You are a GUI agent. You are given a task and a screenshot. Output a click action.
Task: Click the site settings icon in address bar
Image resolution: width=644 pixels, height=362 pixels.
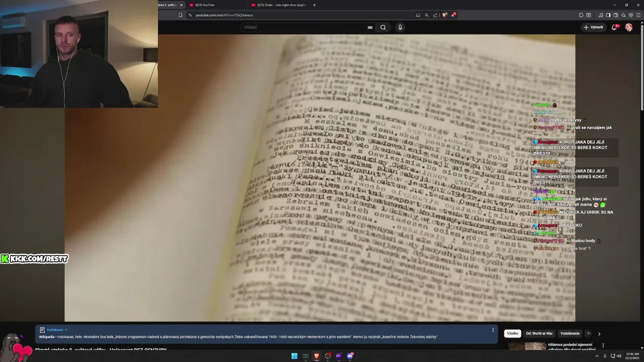point(190,15)
